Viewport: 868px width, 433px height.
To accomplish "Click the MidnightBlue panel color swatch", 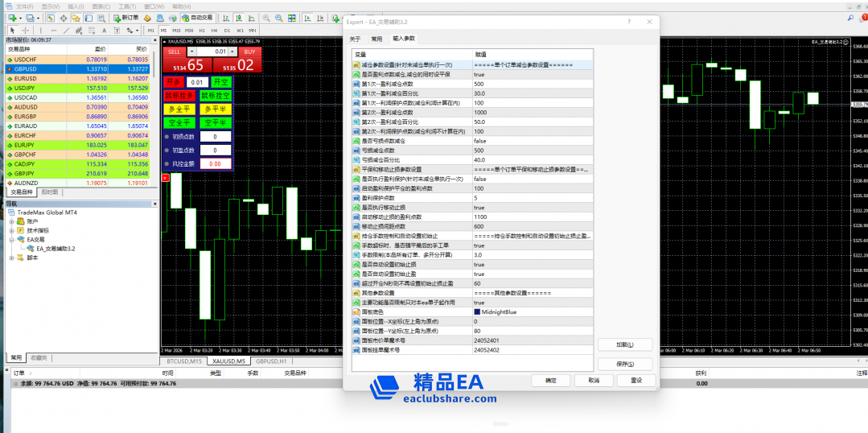I will click(x=477, y=311).
